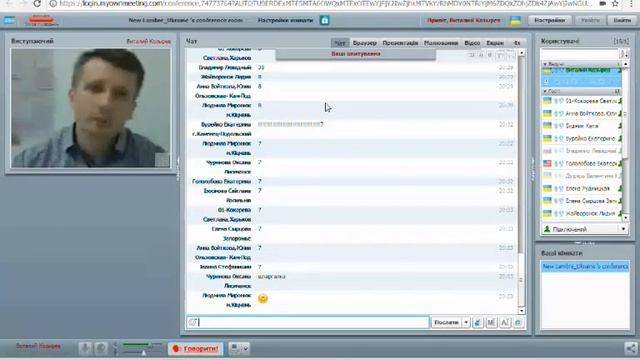Click the Выйти exit button
The image size is (640, 360).
pyautogui.click(x=622, y=20)
